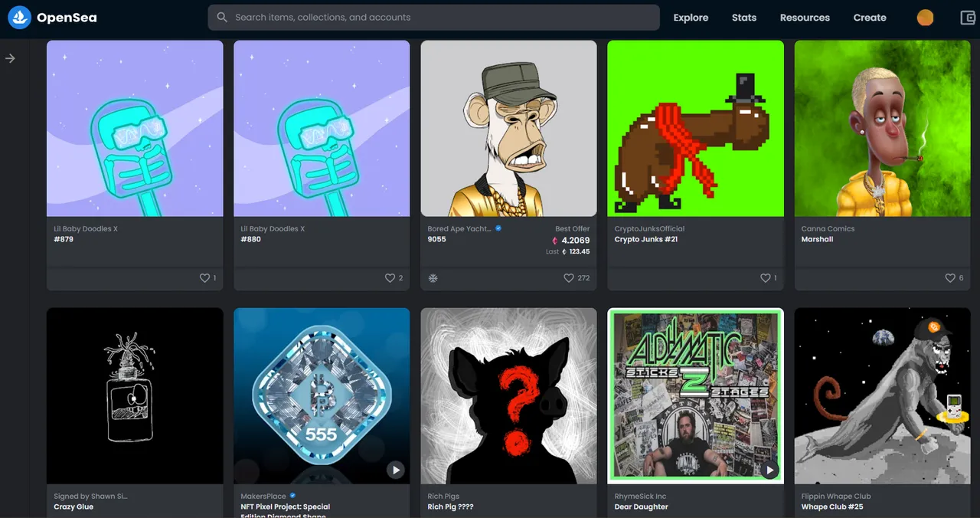
Task: Play the Dear Daughter video
Action: pyautogui.click(x=769, y=470)
